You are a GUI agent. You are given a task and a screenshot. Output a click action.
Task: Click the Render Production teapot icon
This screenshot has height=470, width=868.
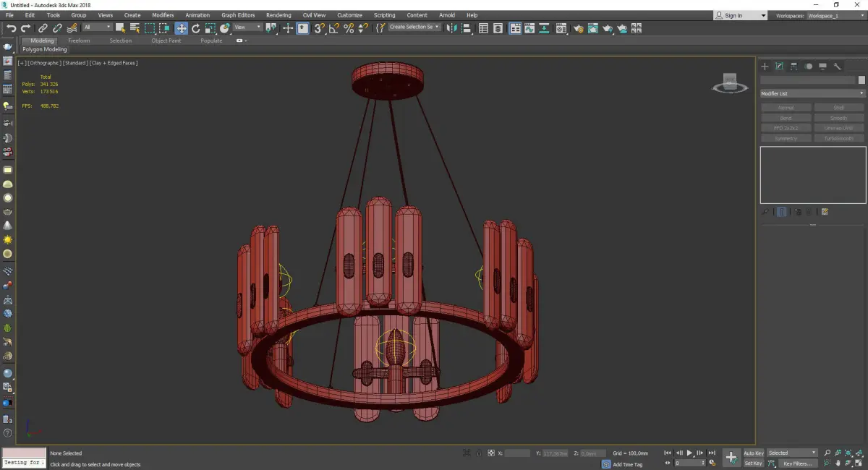tap(608, 28)
